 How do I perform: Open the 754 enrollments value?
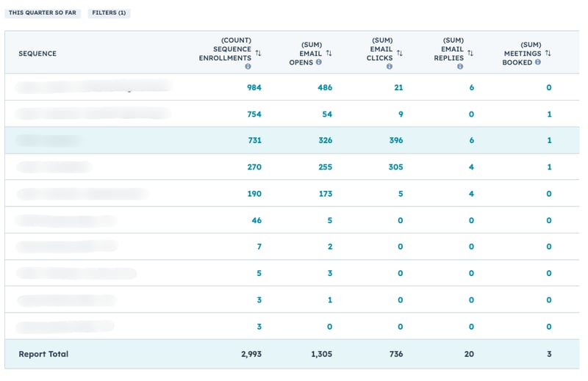pos(254,115)
